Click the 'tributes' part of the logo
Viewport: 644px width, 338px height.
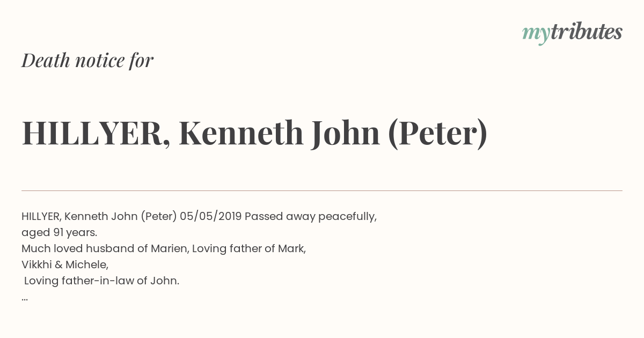click(586, 32)
